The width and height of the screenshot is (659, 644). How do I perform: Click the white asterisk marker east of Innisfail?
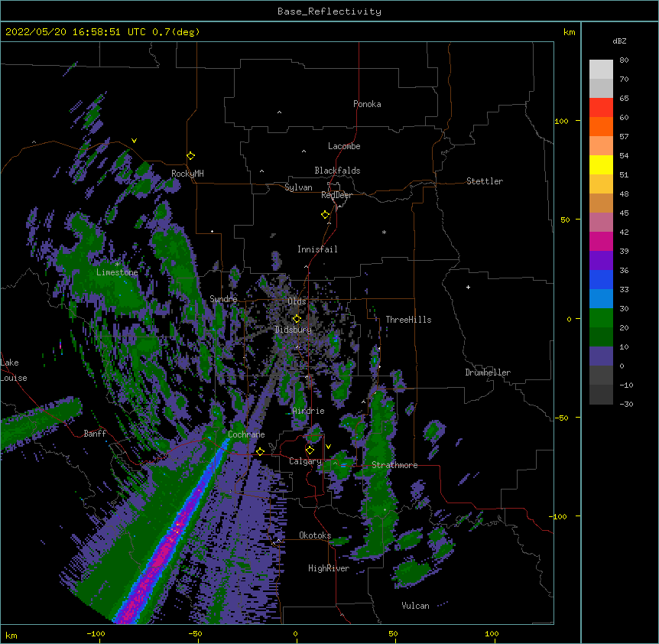(384, 232)
